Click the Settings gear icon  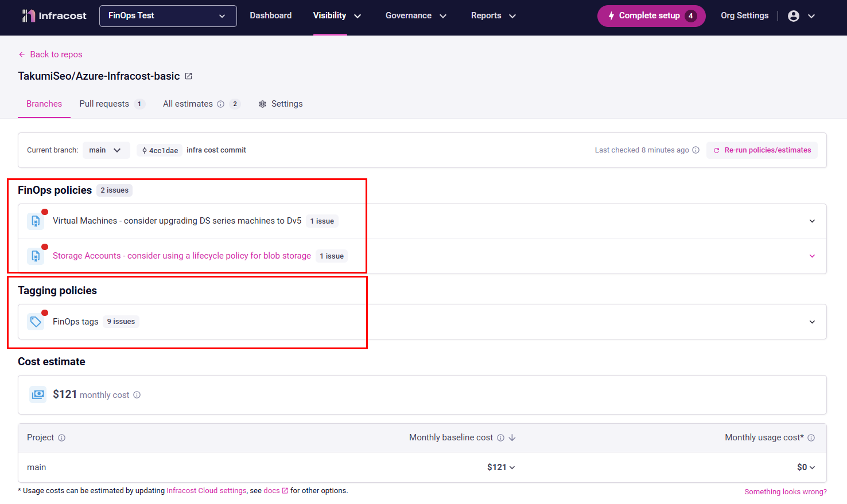pos(262,104)
